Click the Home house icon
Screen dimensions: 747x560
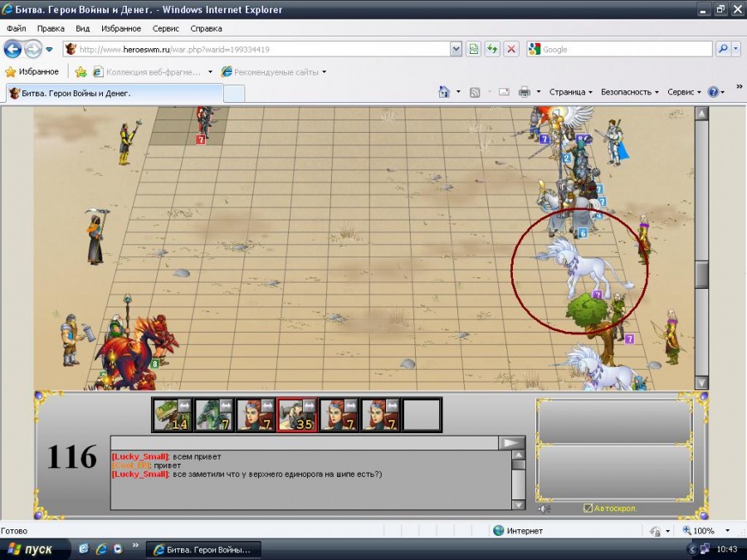pyautogui.click(x=444, y=92)
